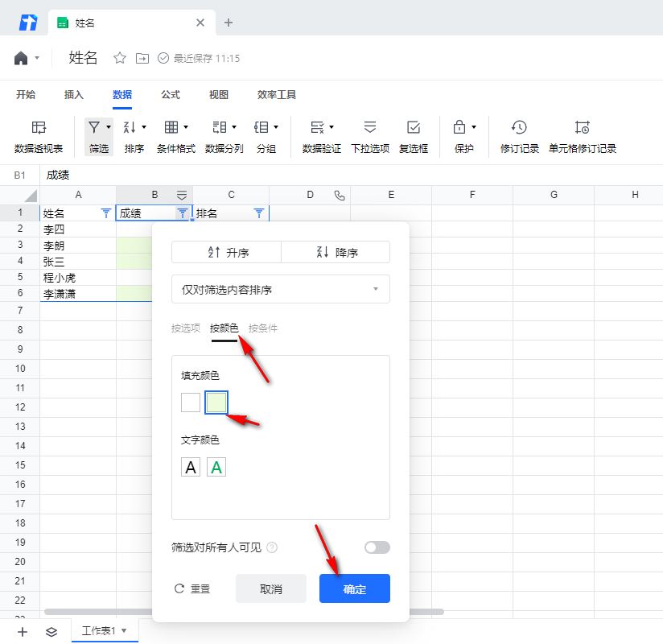Select the green 文字颜色 A option
This screenshot has height=644, width=663.
click(x=216, y=467)
